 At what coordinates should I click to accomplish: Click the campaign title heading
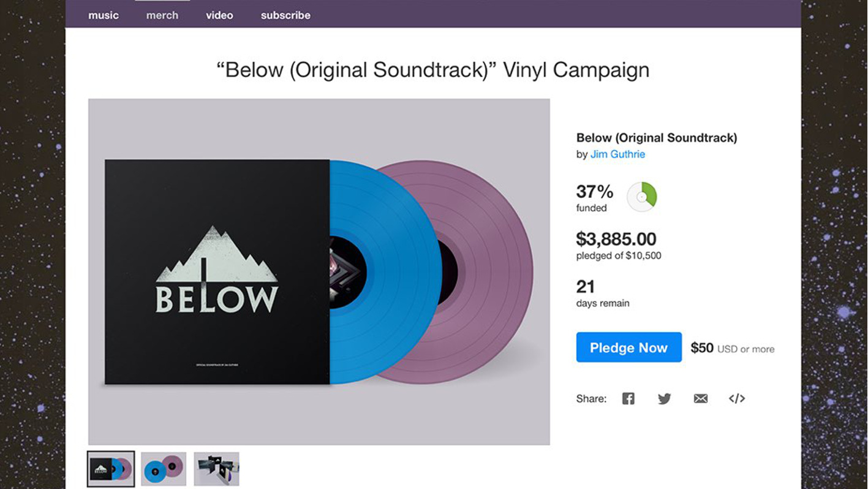(433, 70)
